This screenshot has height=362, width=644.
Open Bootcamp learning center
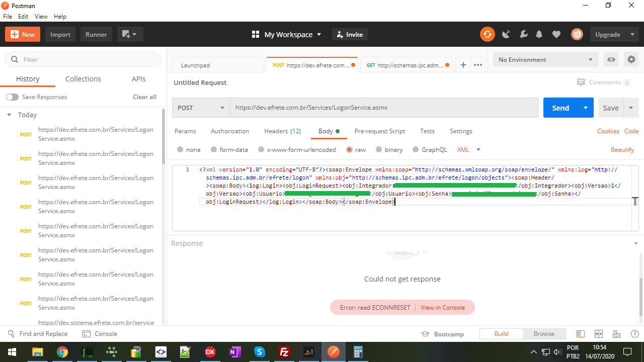pyautogui.click(x=442, y=334)
